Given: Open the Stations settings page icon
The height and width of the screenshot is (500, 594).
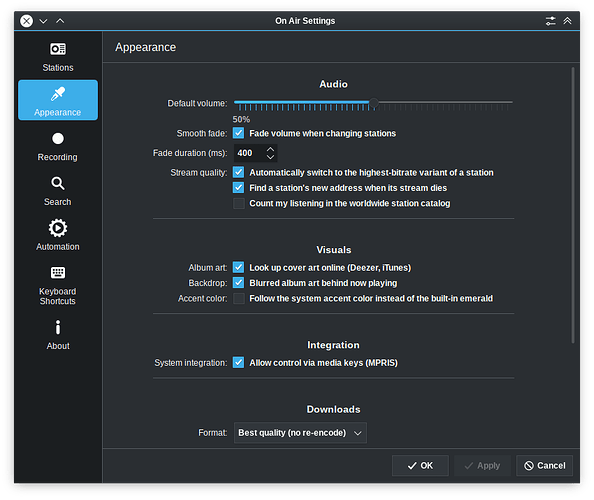Looking at the screenshot, I should click(x=58, y=49).
